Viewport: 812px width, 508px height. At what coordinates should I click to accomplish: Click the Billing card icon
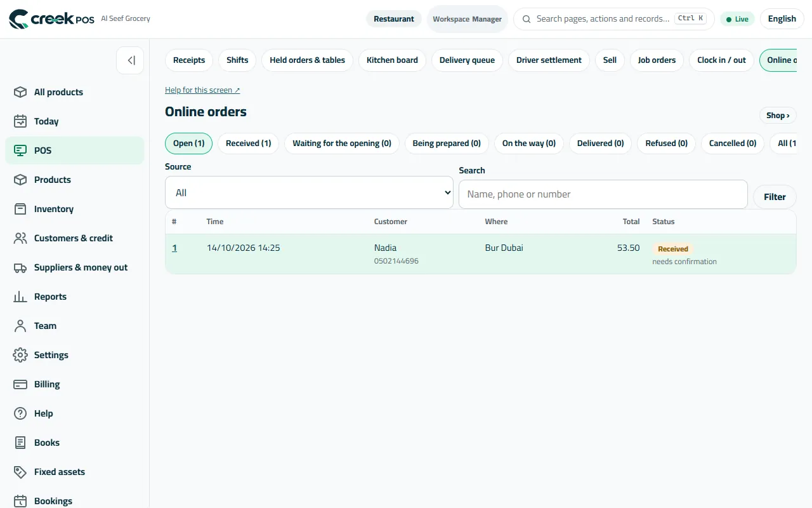pyautogui.click(x=20, y=384)
